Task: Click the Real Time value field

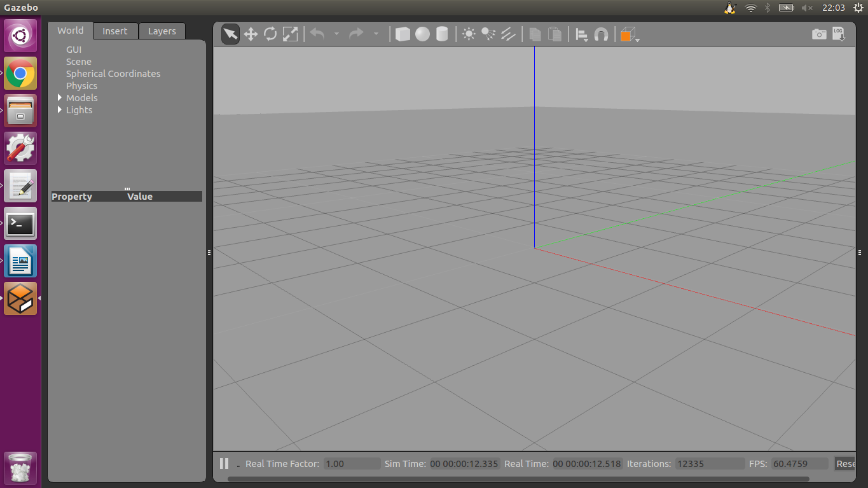Action: click(x=587, y=464)
